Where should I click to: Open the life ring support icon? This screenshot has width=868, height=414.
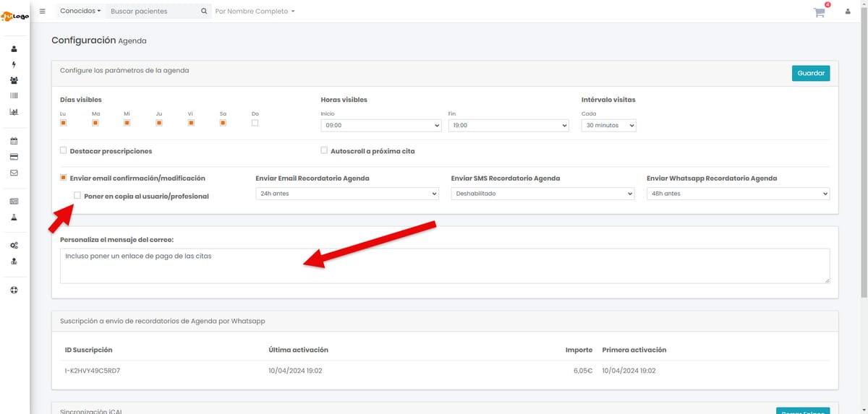click(14, 290)
